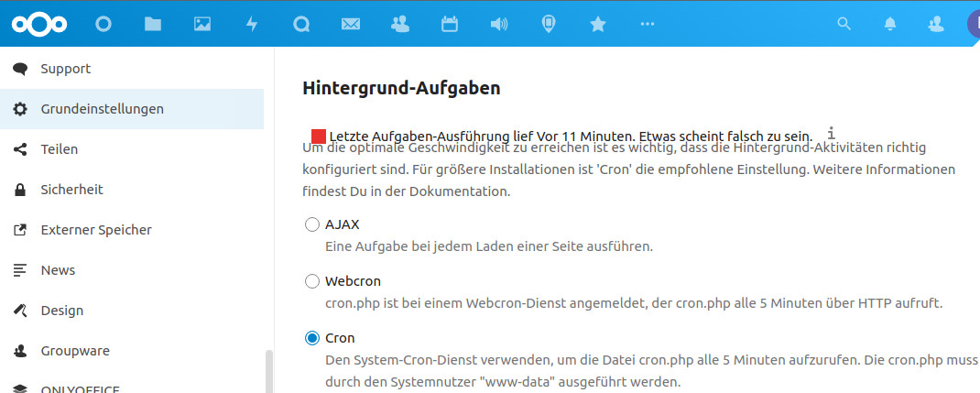The height and width of the screenshot is (393, 980).
Task: Open Sicherheit settings section
Action: 71,190
